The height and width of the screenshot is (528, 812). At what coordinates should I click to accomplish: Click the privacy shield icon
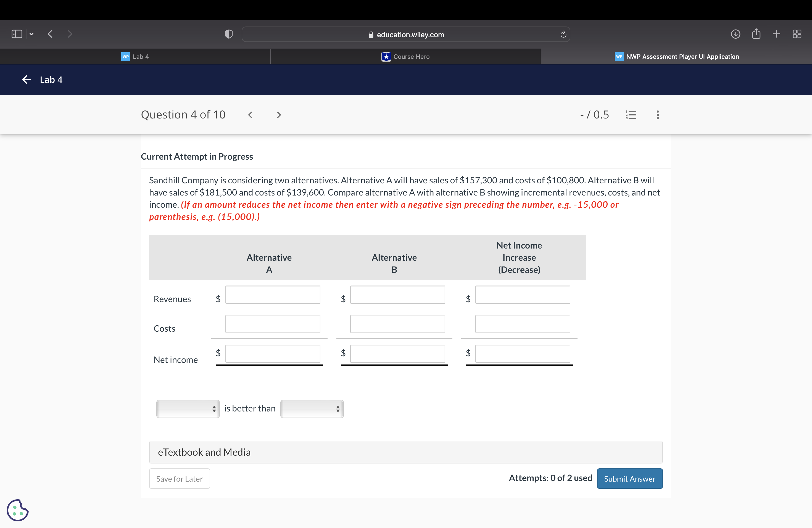coord(229,34)
